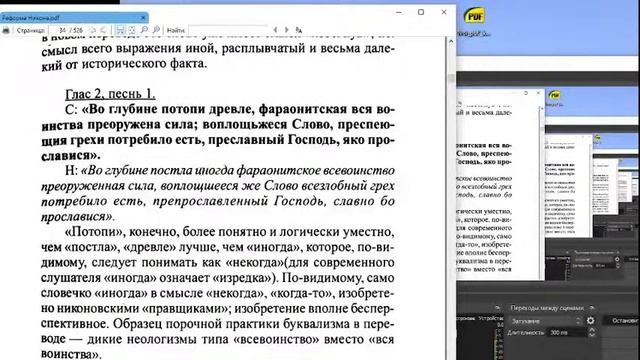This screenshot has width=640, height=360.
Task: Select the continuous fit-width layout icon
Action: [120, 30]
